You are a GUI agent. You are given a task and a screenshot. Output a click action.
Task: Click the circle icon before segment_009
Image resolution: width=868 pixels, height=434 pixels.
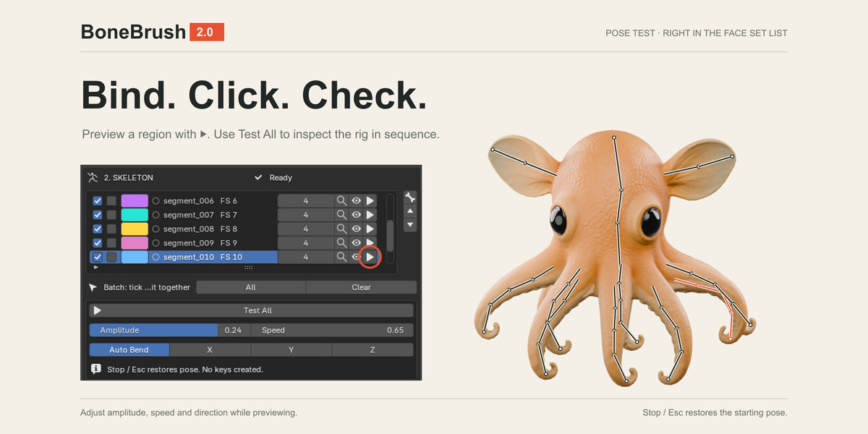point(156,243)
